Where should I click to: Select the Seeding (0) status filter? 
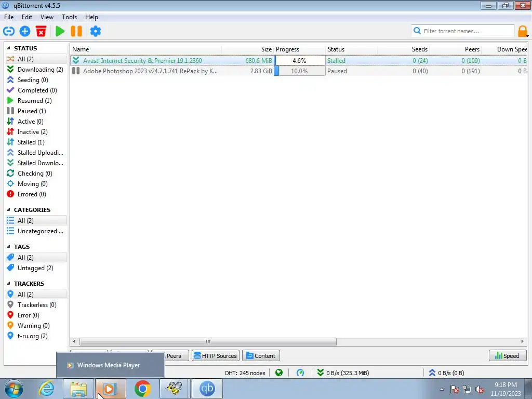36,79
